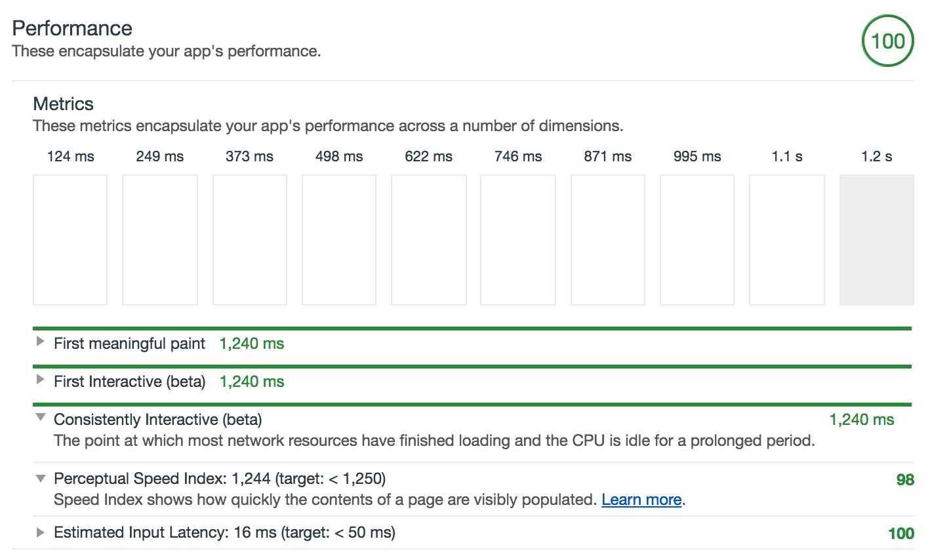Collapse the Consistently Interactive (beta) section
930x560 pixels.
(x=41, y=418)
